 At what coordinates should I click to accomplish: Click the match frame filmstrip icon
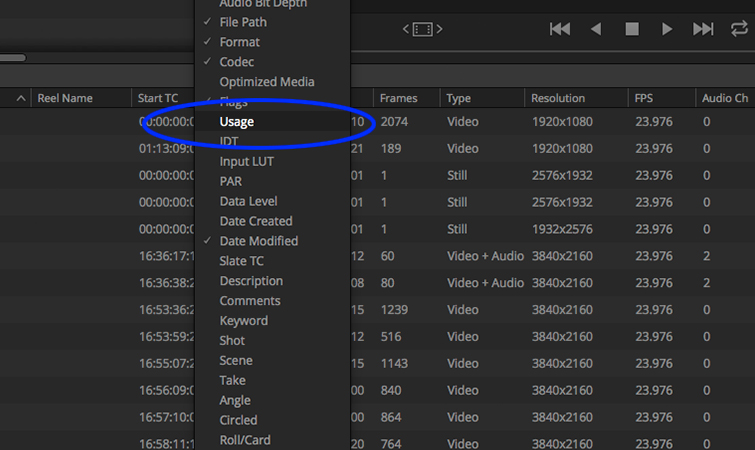point(422,29)
